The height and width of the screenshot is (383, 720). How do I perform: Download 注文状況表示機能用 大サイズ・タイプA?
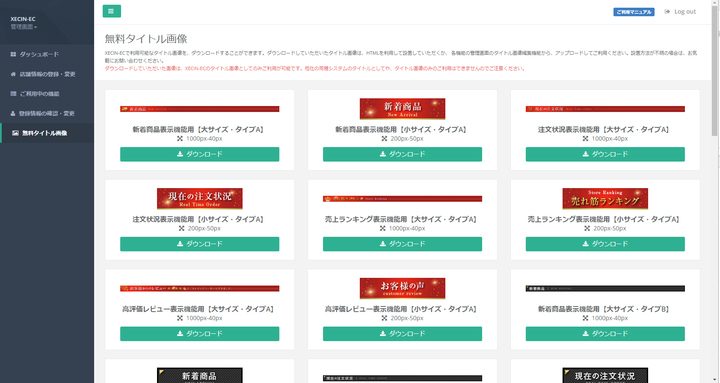[x=605, y=154]
